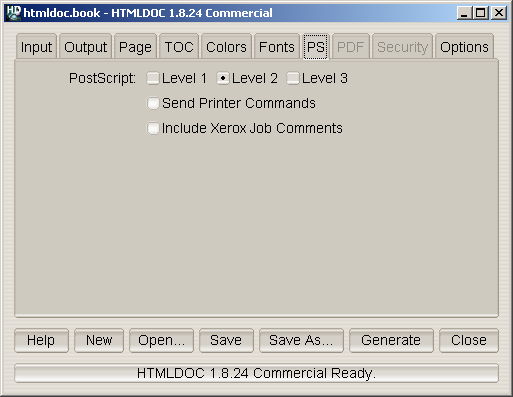
Task: Maximize the HTMLDOC window
Action: coord(481,13)
